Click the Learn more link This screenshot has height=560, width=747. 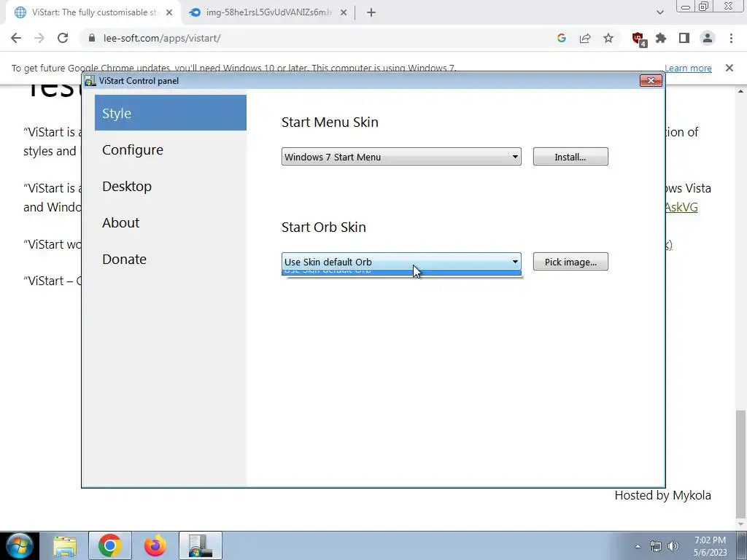click(688, 68)
